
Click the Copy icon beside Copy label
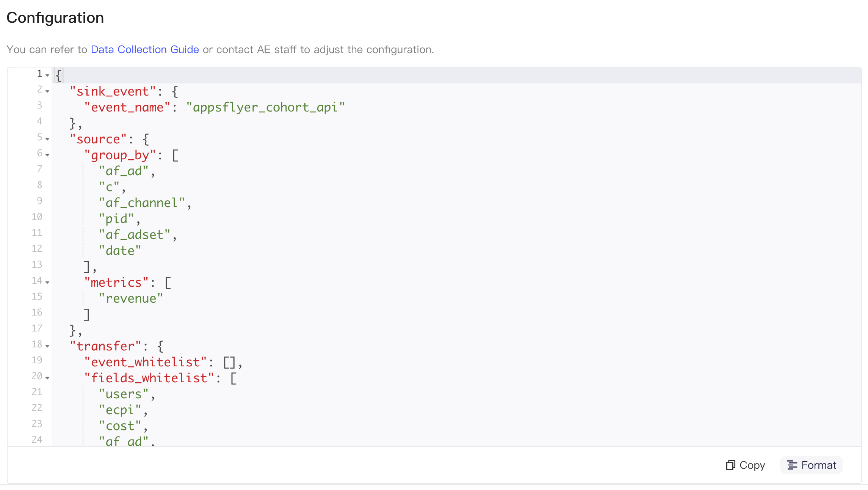pos(730,465)
